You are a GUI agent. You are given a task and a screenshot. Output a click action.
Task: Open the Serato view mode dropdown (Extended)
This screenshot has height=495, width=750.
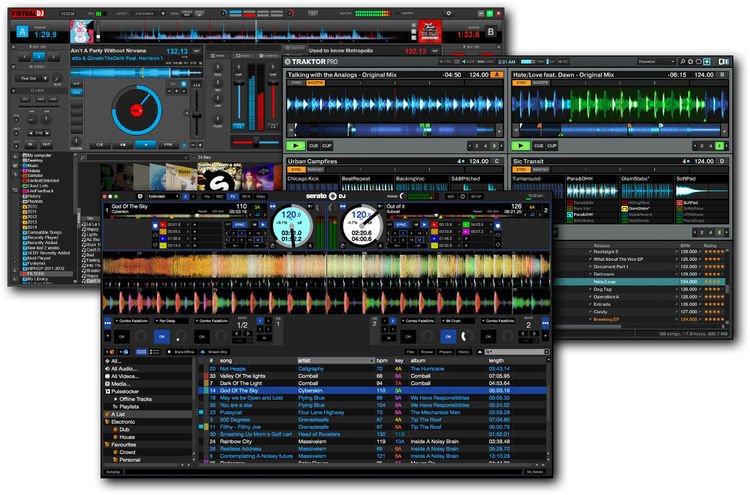163,196
